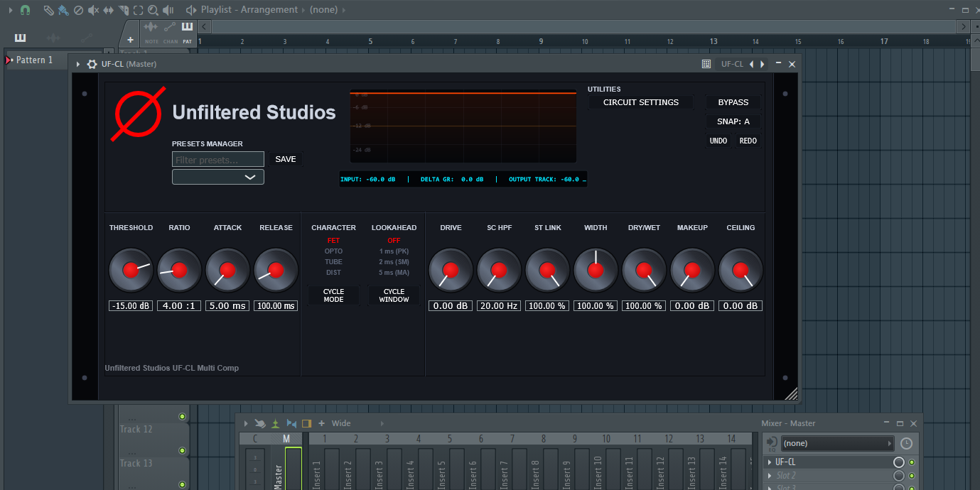Toggle SNAP: A snapshot selector
Screen dimensions: 980x490
[x=733, y=121]
